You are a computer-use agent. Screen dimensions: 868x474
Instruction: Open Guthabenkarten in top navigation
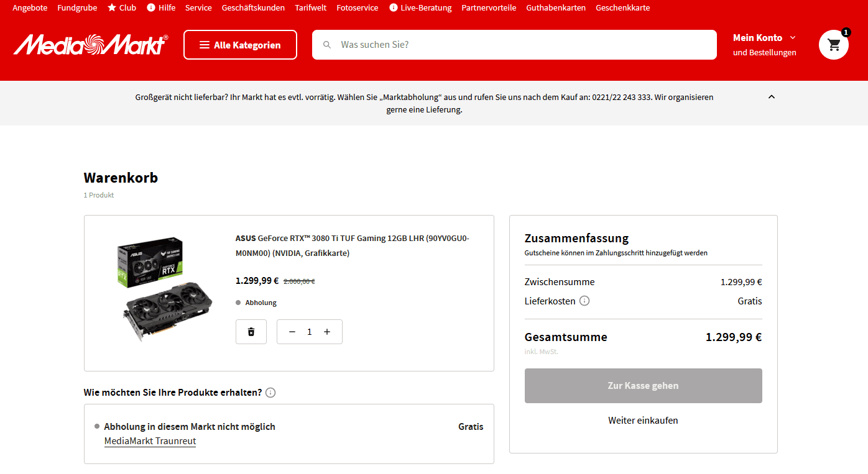point(556,8)
